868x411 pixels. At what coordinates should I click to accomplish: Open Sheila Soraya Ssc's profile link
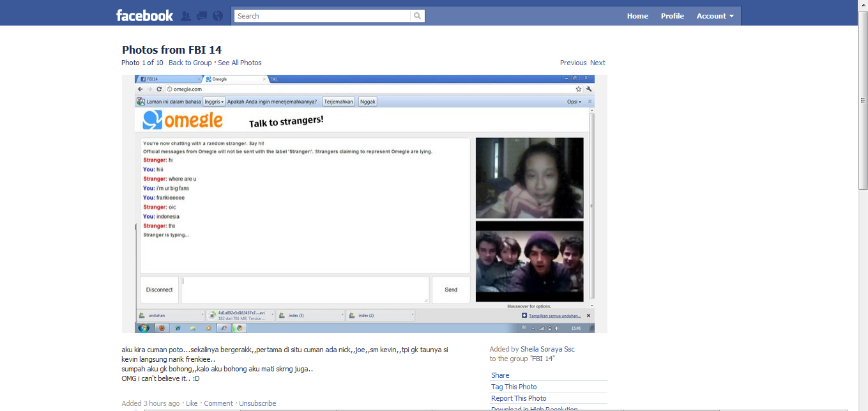547,349
